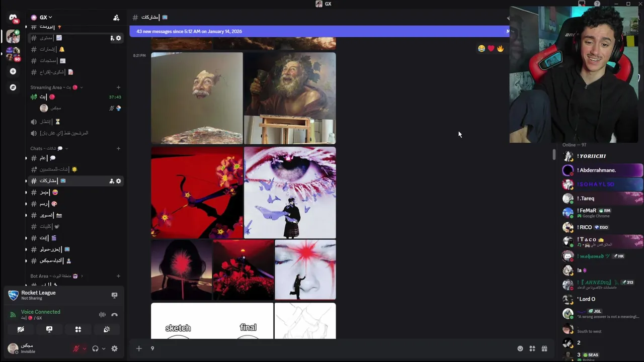Toggle deafen headphones icon

click(x=95, y=348)
